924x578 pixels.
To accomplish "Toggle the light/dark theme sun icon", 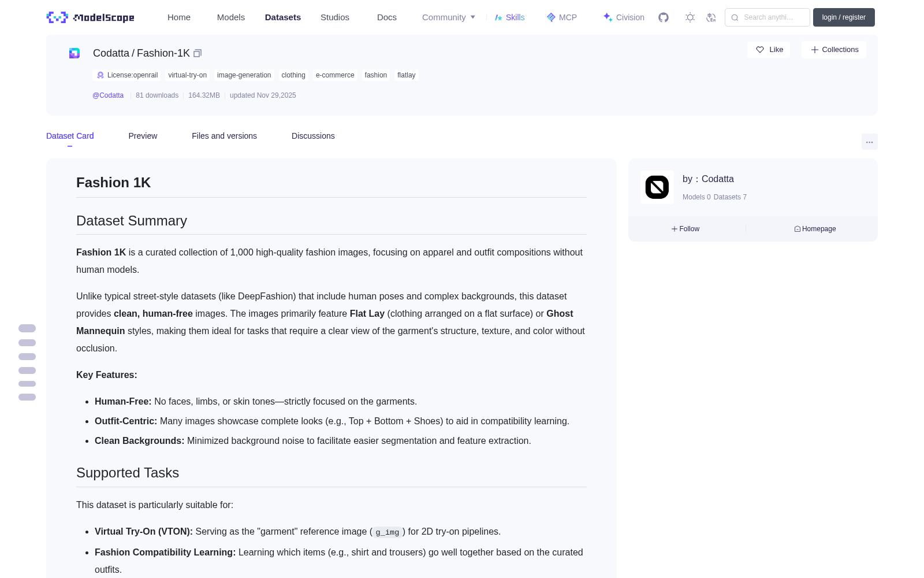I will point(690,17).
